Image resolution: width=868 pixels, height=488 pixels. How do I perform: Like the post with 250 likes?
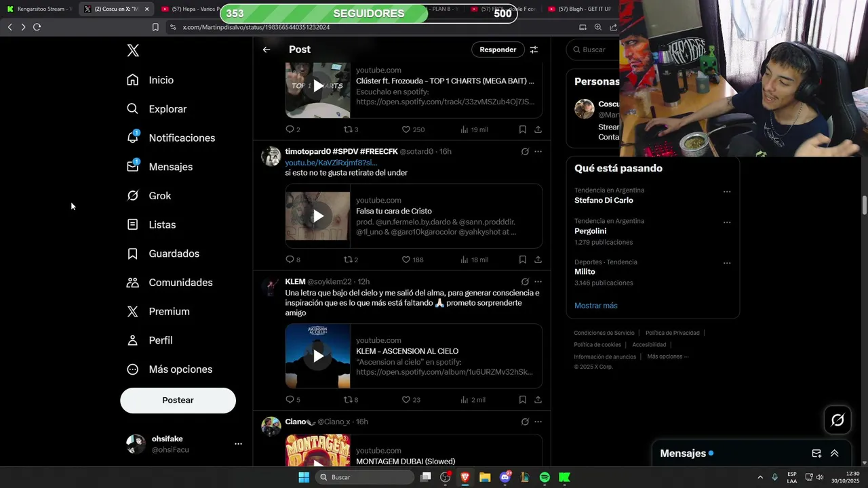(x=412, y=129)
